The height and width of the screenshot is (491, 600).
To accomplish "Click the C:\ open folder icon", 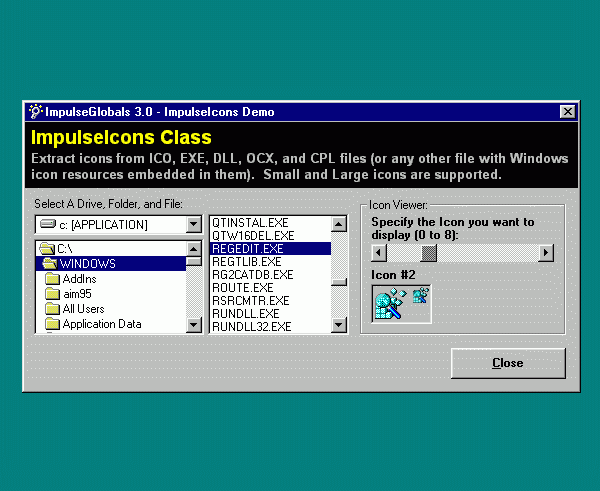I will (47, 249).
